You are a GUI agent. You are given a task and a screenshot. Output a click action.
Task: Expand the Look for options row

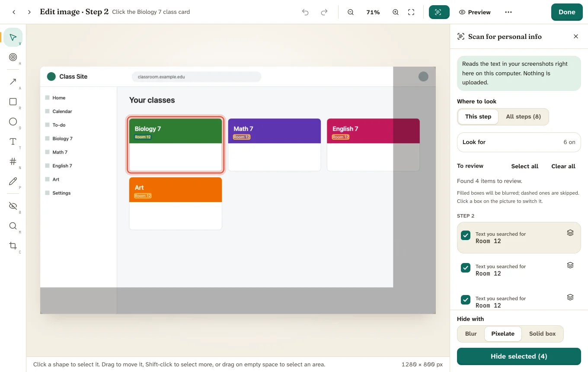pyautogui.click(x=519, y=142)
